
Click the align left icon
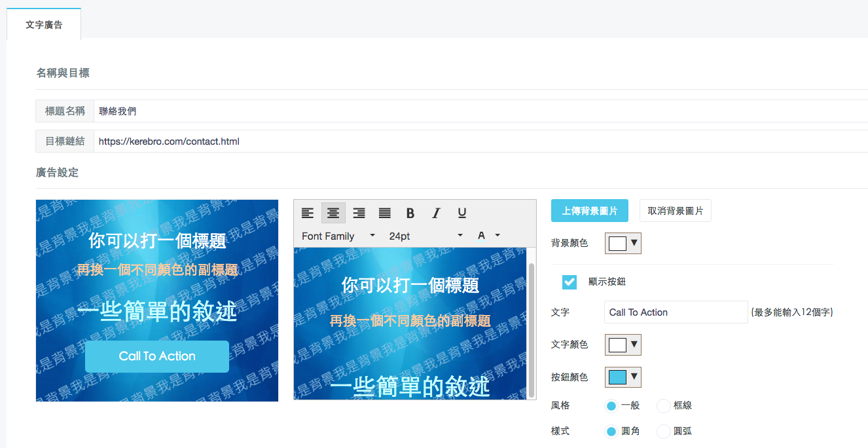tap(308, 213)
